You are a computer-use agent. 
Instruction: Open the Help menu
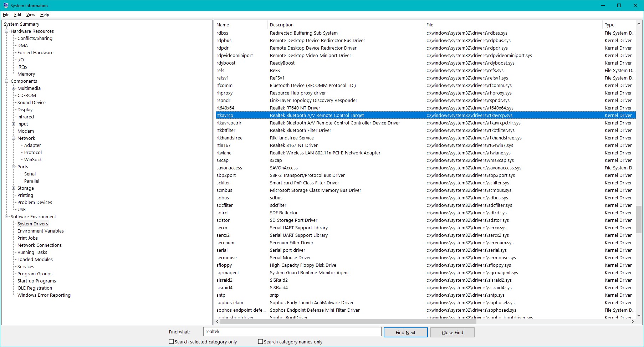pos(45,15)
